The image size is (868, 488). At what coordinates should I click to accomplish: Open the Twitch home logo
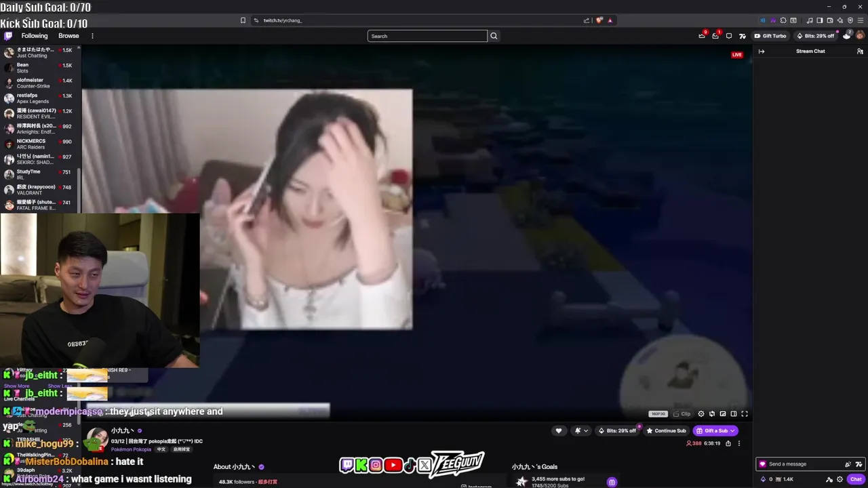pos(8,36)
